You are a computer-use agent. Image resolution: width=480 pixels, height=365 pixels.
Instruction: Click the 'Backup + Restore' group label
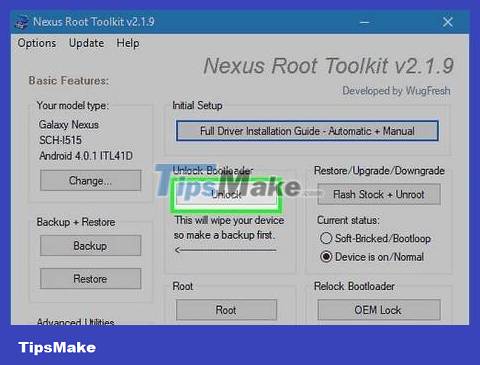(76, 222)
